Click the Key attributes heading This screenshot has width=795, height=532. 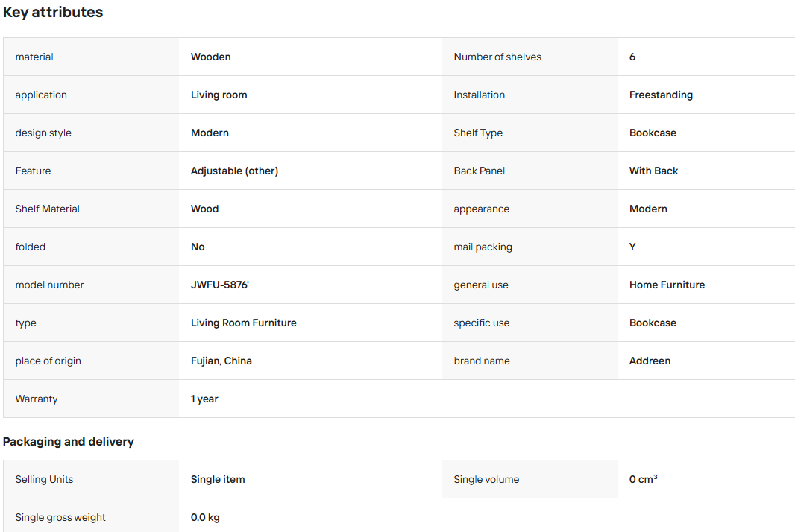click(53, 12)
